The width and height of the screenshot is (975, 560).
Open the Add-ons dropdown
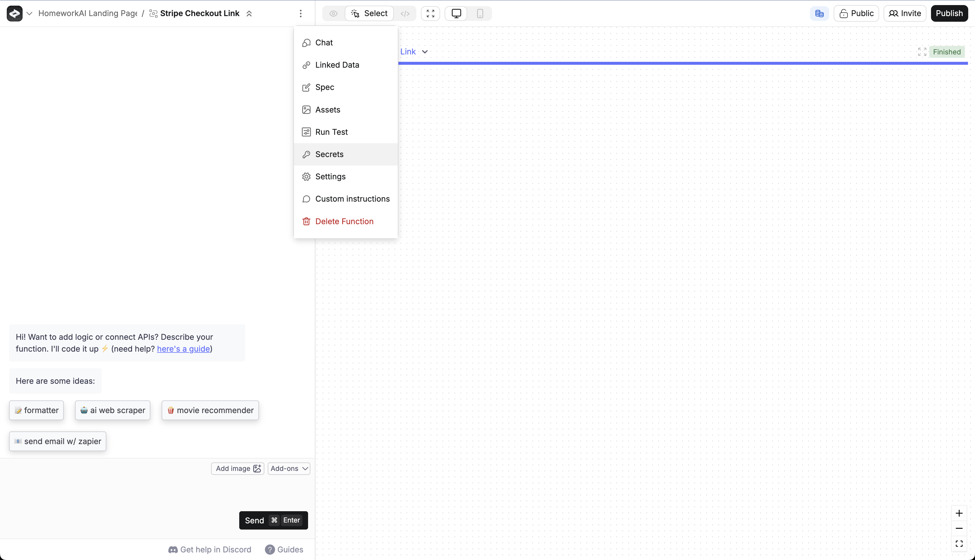pyautogui.click(x=289, y=468)
